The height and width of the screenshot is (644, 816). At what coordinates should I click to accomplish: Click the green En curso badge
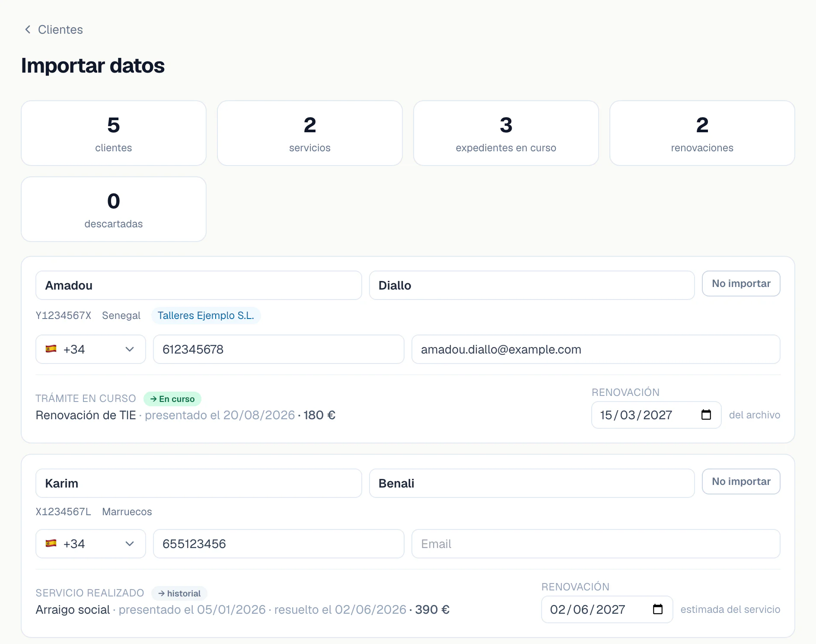(x=172, y=399)
